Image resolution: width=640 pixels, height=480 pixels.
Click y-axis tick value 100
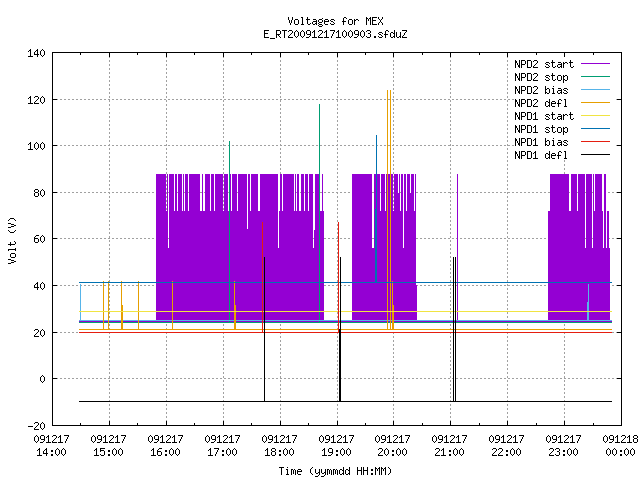click(x=36, y=146)
